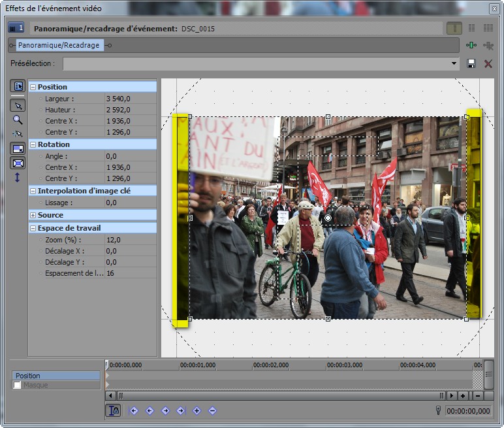Toggle the Size About Center icon
Viewport: 504px width, 428px height.
click(x=18, y=163)
